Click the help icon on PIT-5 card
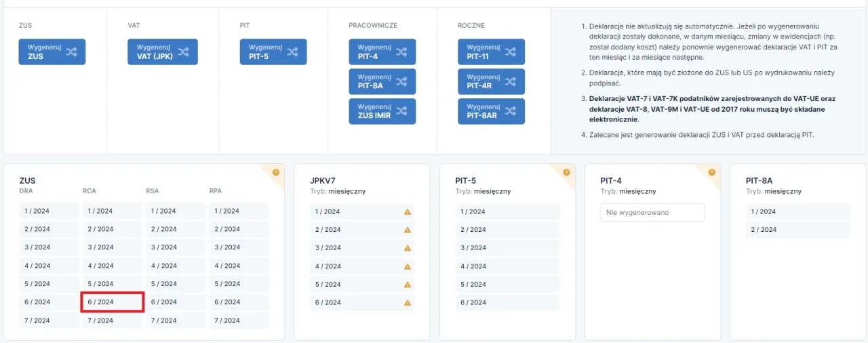Screen dimensions: 868x343 click(x=566, y=172)
